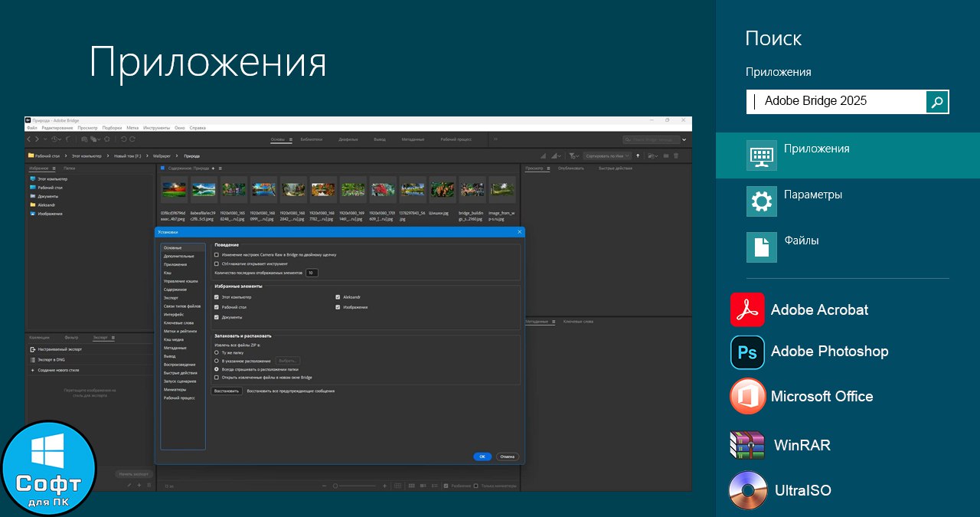Screen dimensions: 980x517
Task: Open the Просмотр panel menu
Action: [548, 168]
